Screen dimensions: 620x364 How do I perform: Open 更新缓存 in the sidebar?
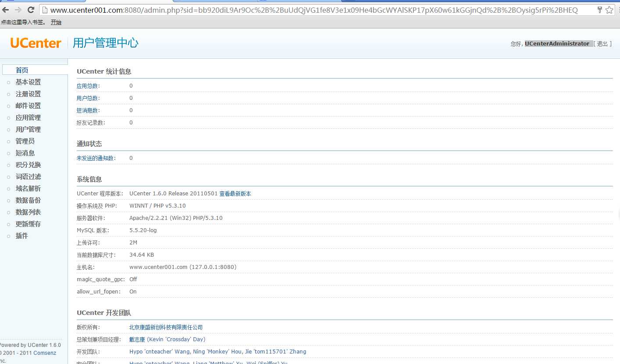click(x=28, y=224)
